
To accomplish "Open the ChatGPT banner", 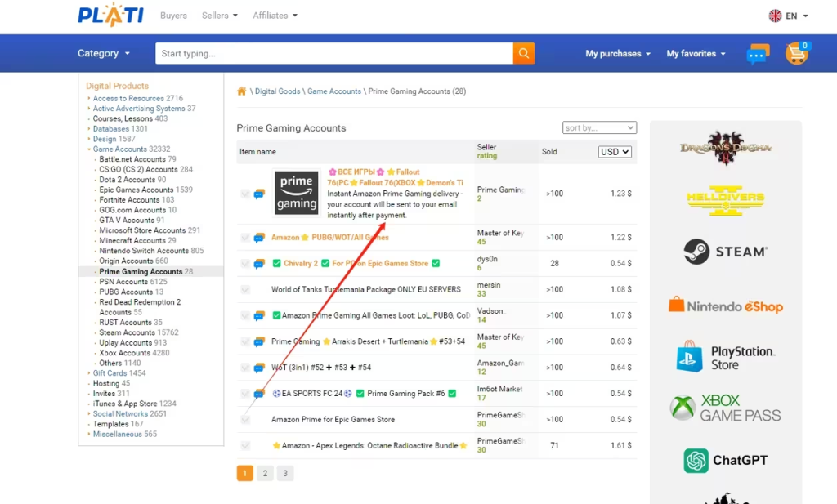I will coord(726,460).
